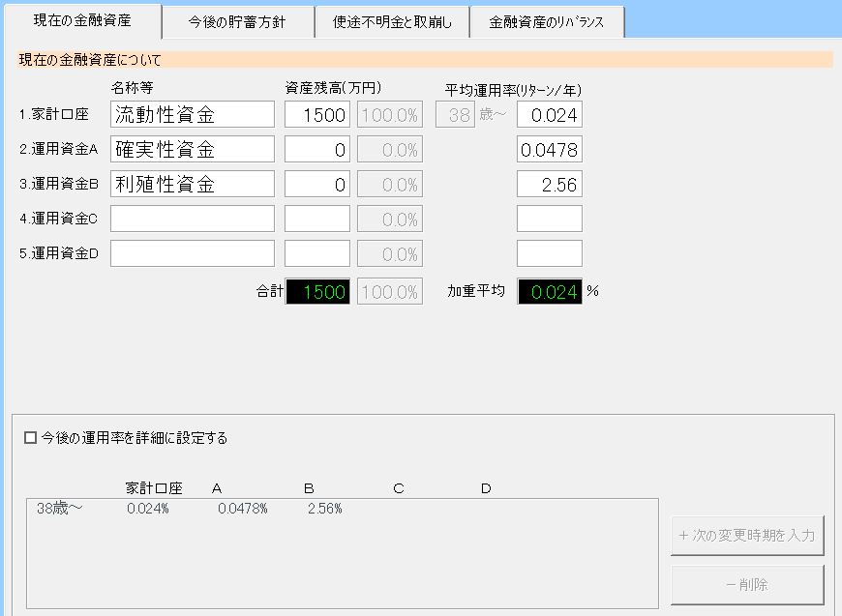Viewport: 842px width, 616px height.
Task: Click the empty 運用資金D name field
Action: coord(193,253)
